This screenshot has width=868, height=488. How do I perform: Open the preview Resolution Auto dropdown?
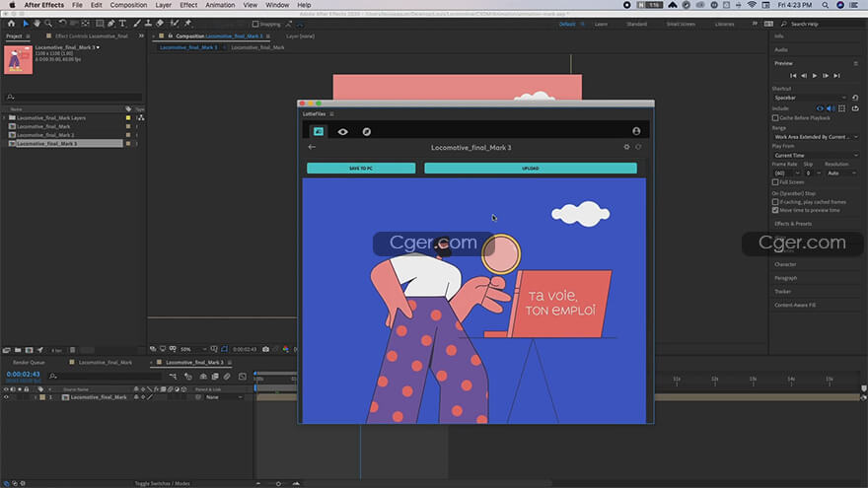click(x=841, y=174)
